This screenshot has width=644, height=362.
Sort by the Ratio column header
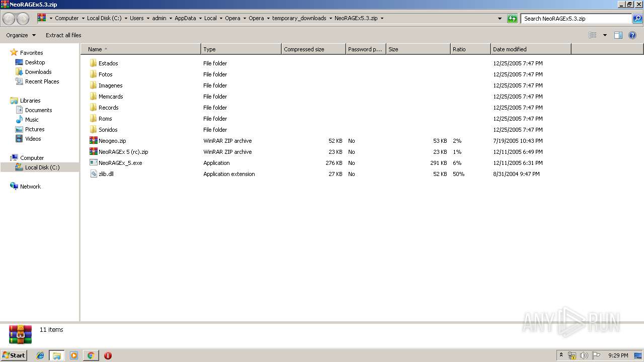pyautogui.click(x=470, y=49)
